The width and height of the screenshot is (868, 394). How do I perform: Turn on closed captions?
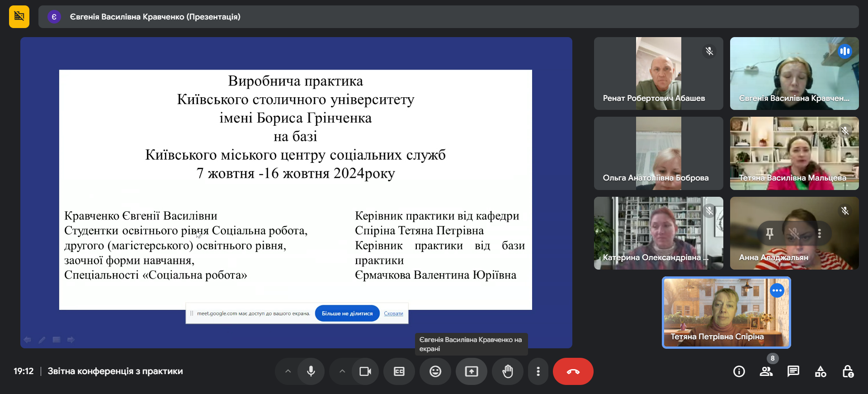(399, 371)
